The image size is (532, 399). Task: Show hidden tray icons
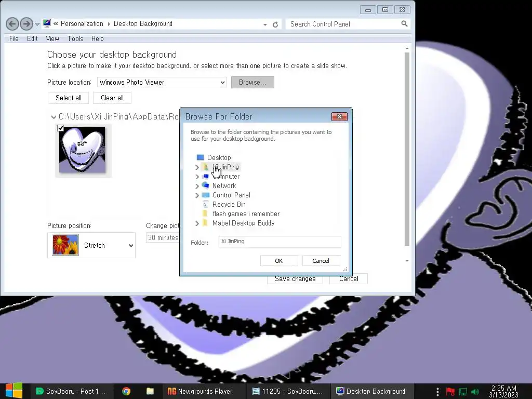(x=437, y=392)
